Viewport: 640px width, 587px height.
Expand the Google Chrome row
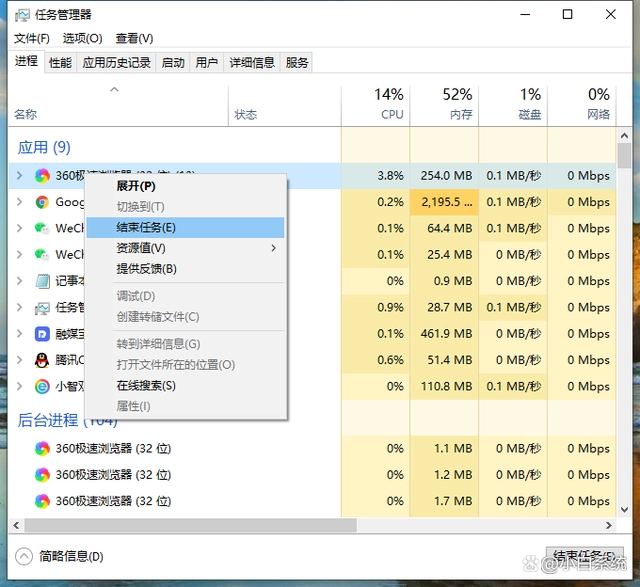click(x=19, y=202)
